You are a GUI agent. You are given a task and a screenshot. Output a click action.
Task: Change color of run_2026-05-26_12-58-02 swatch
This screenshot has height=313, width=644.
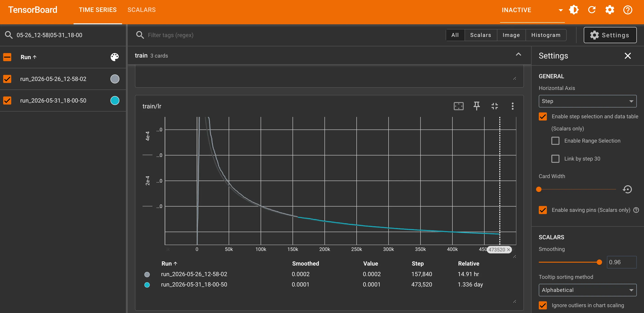(115, 79)
